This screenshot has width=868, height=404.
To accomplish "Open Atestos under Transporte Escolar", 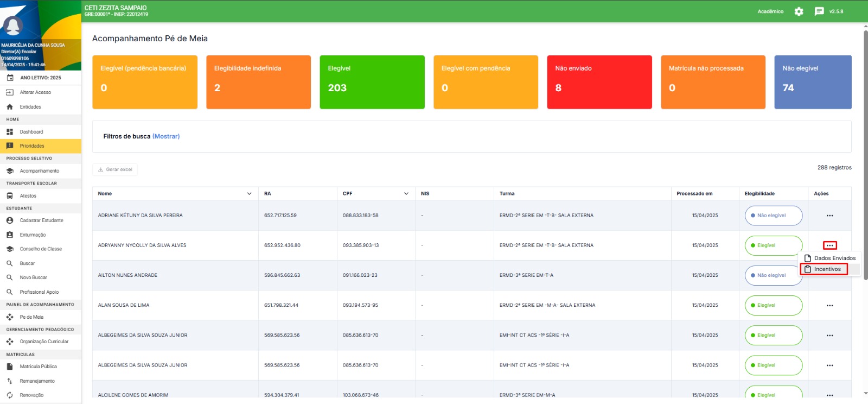I will [x=28, y=196].
